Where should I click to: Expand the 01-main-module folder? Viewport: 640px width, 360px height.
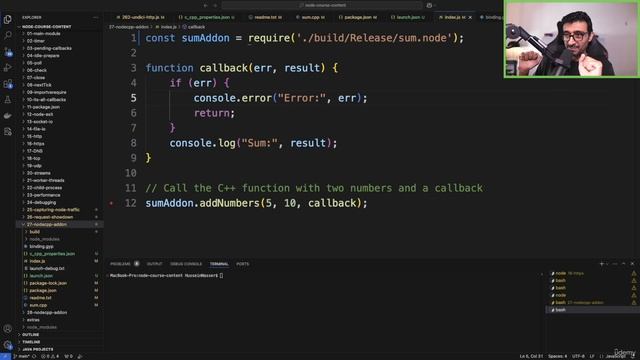(x=43, y=34)
